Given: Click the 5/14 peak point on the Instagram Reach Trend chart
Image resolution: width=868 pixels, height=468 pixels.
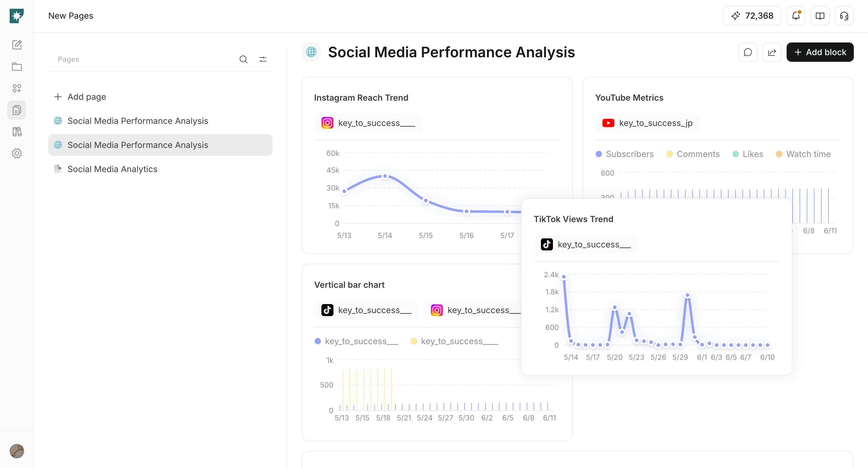Looking at the screenshot, I should coord(385,176).
